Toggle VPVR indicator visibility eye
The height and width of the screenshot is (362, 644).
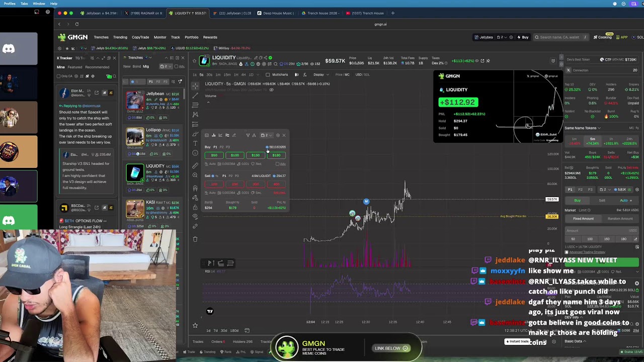tap(271, 90)
